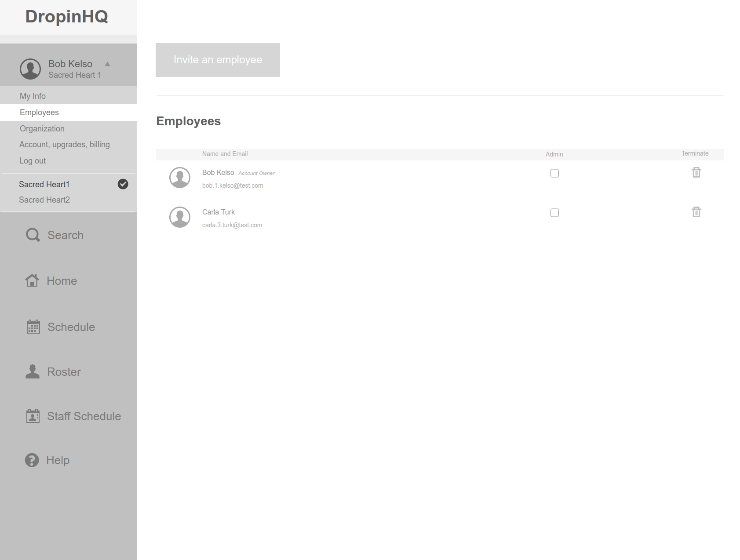Open My Info menu item
The height and width of the screenshot is (560, 740).
click(33, 96)
